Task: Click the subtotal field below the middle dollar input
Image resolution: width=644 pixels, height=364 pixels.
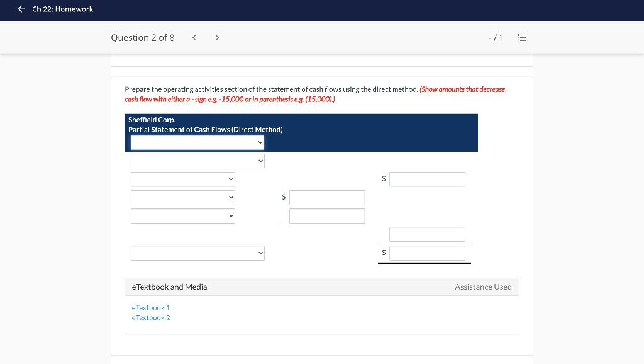Action: 326,215
